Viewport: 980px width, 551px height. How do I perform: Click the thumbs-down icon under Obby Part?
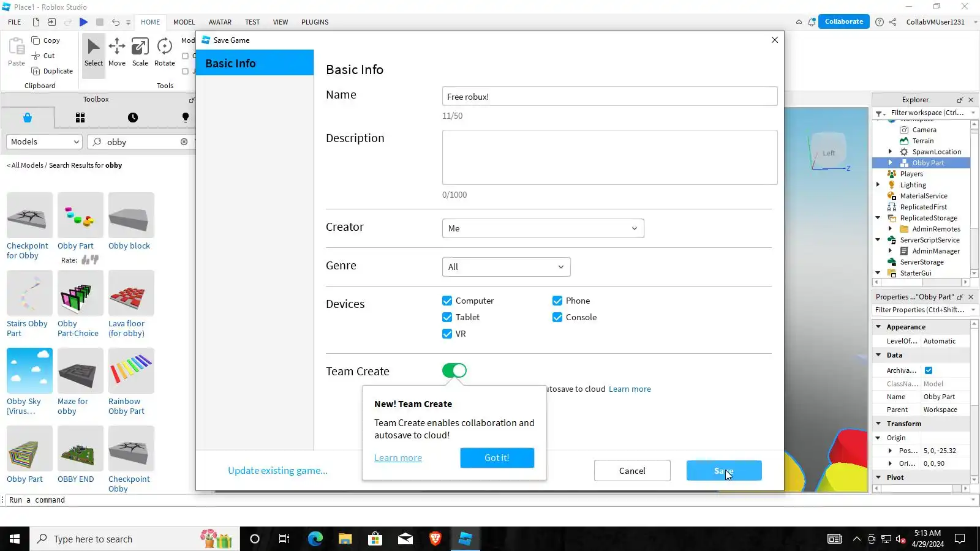pyautogui.click(x=94, y=260)
